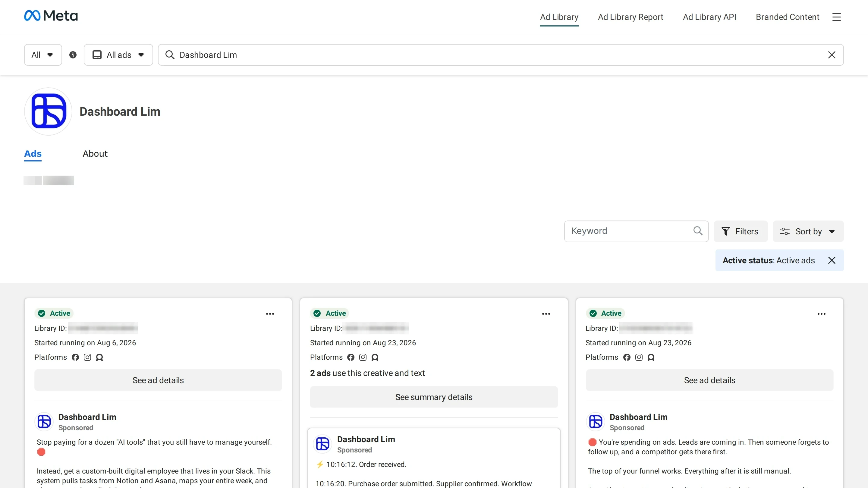Click the Dashboard Lim page title heading
This screenshot has width=868, height=488.
[x=120, y=112]
